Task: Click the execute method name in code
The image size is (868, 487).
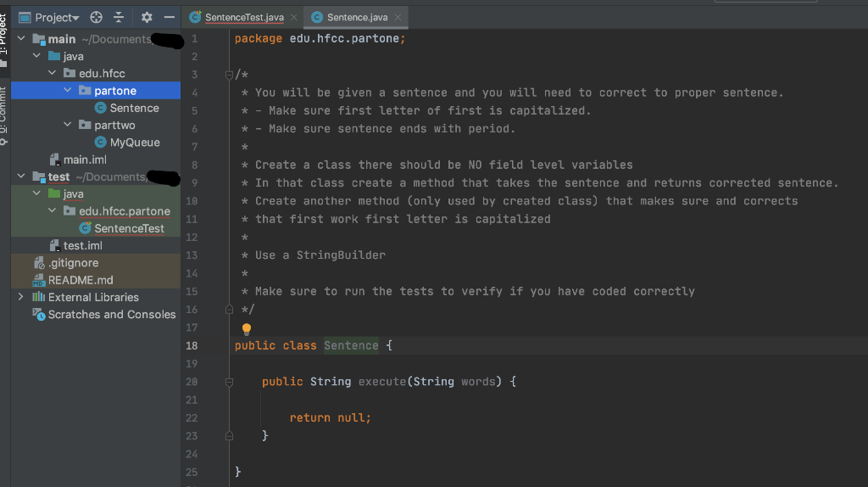Action: pos(382,381)
